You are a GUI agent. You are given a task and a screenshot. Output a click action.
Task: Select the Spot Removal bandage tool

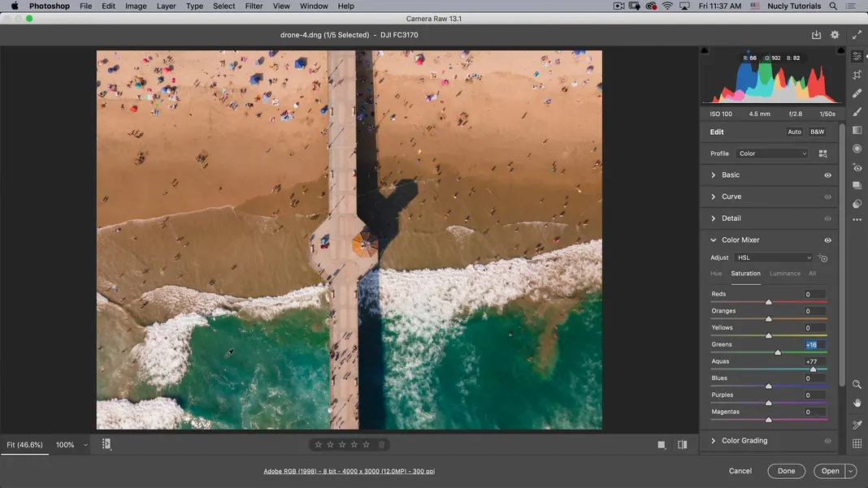[x=857, y=93]
